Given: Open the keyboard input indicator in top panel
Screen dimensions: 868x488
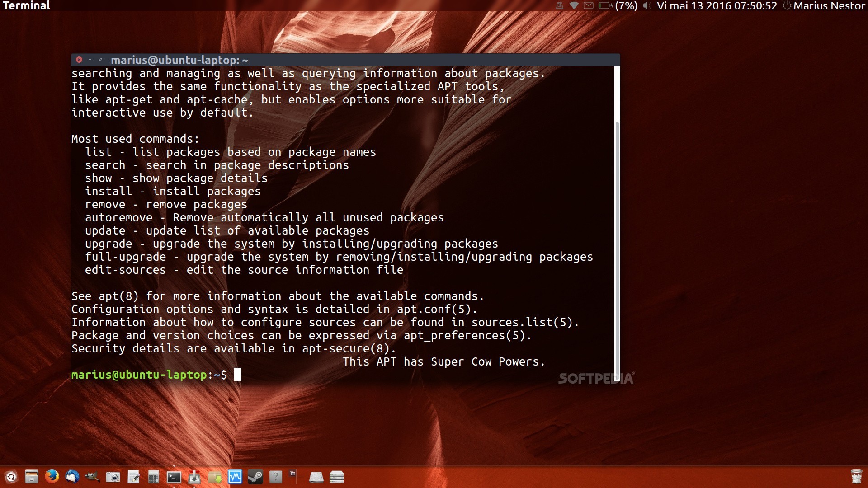Looking at the screenshot, I should click(x=560, y=6).
